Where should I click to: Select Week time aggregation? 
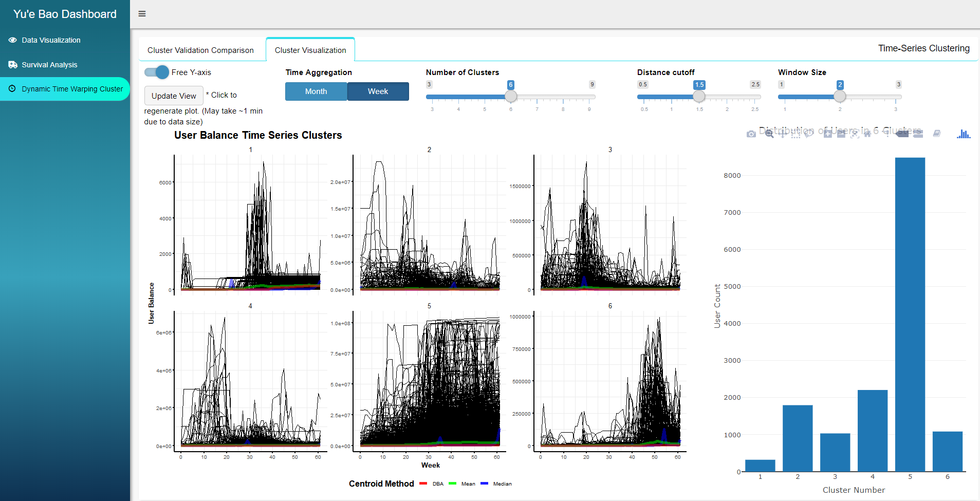click(x=378, y=91)
